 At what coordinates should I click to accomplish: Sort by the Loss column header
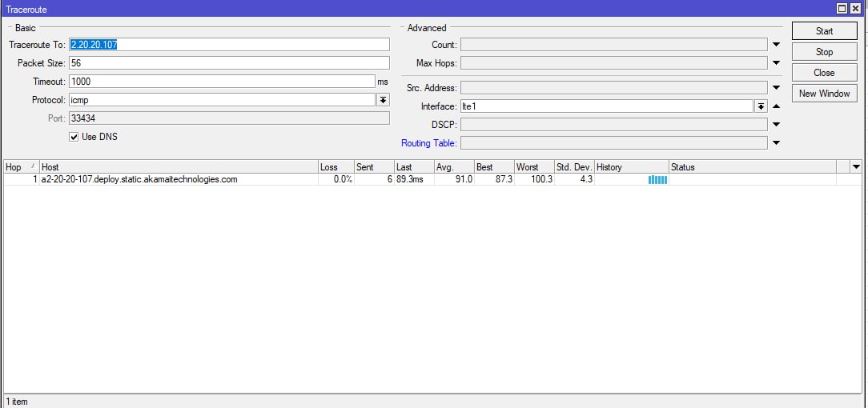[336, 167]
